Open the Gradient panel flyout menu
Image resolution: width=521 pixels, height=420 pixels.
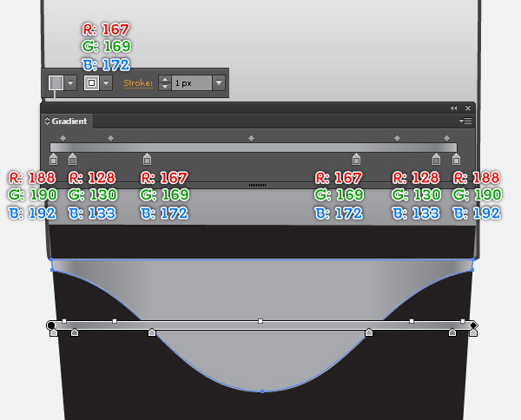[465, 121]
